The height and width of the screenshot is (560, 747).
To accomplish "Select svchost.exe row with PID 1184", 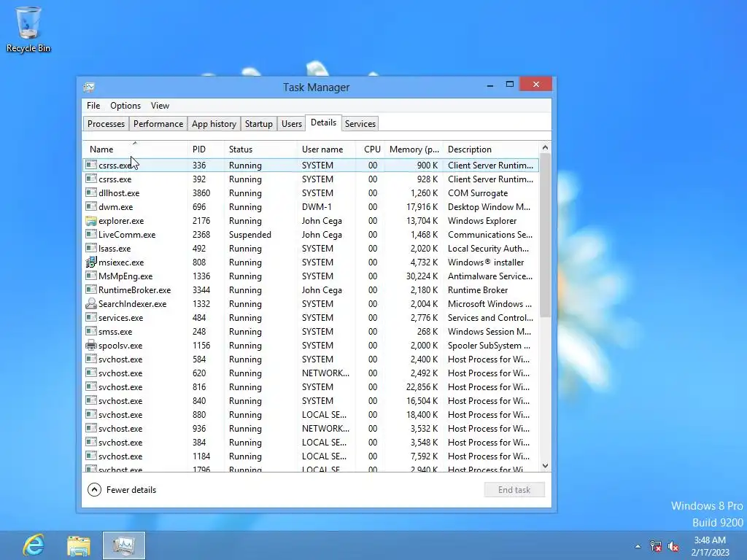I will click(311, 456).
